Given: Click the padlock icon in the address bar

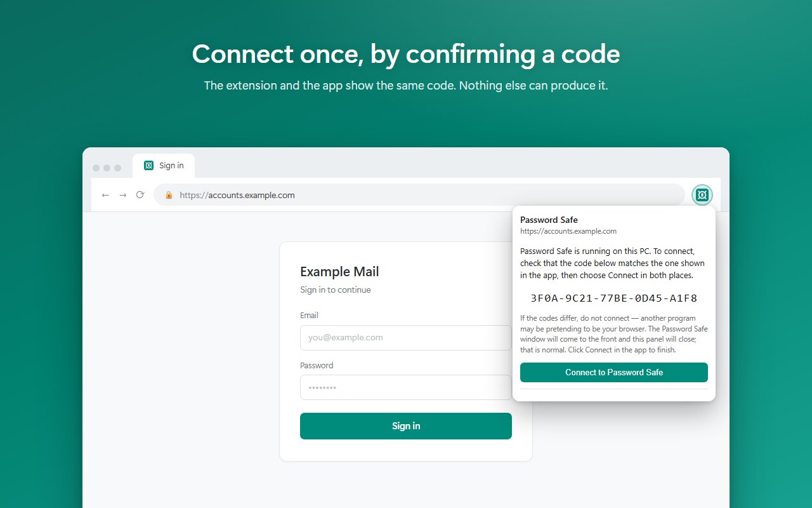Looking at the screenshot, I should (x=169, y=195).
